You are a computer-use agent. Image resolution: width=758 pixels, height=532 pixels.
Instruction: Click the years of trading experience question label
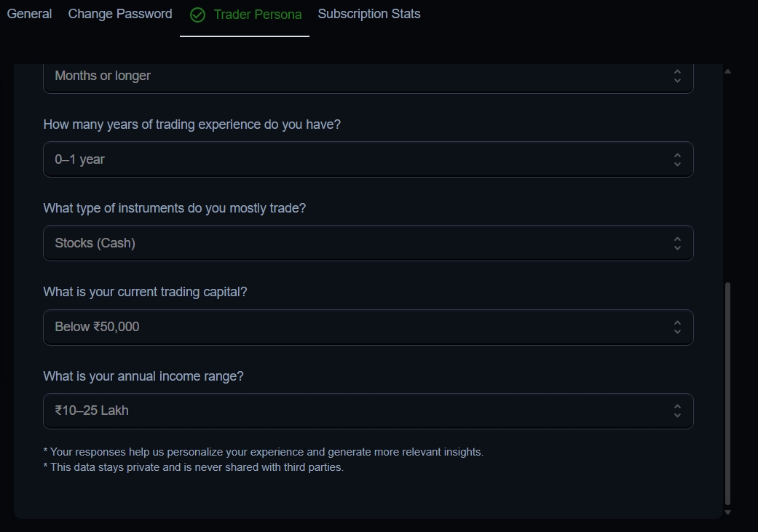click(x=192, y=124)
